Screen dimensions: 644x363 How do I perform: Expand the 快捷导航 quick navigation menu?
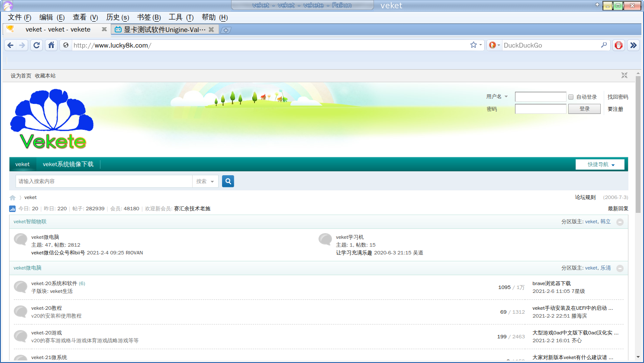point(600,164)
